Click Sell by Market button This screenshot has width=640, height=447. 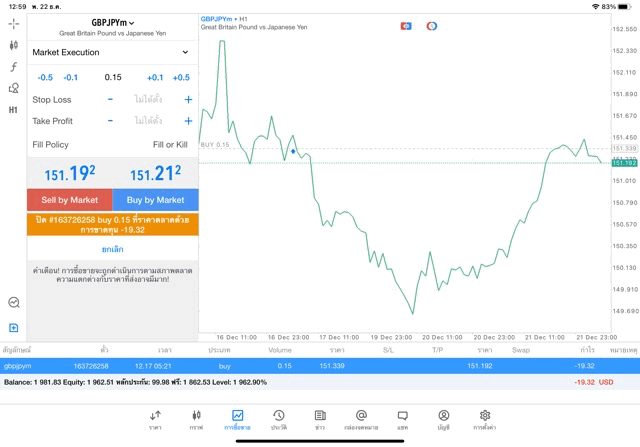(70, 200)
